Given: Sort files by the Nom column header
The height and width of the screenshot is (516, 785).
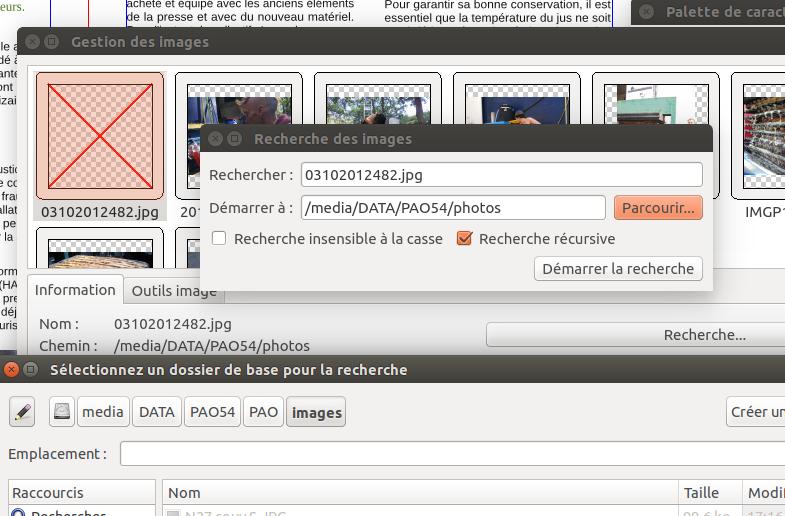Looking at the screenshot, I should pyautogui.click(x=420, y=493).
